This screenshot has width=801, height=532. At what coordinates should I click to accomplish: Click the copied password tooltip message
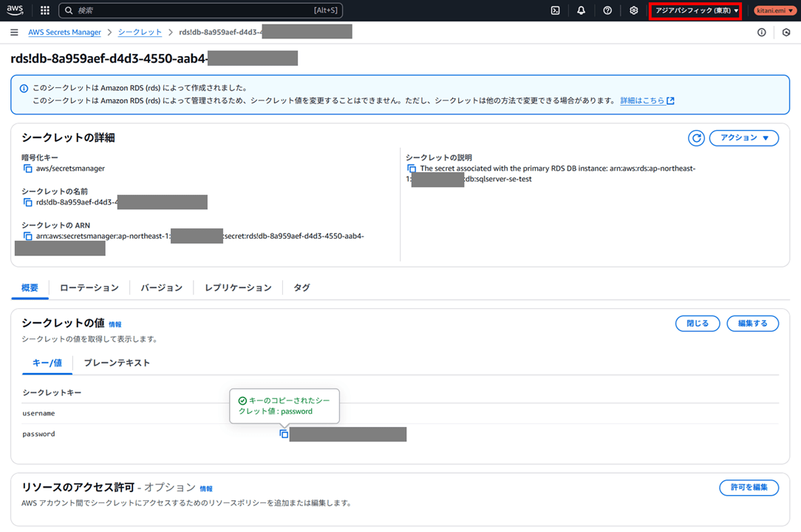(284, 406)
